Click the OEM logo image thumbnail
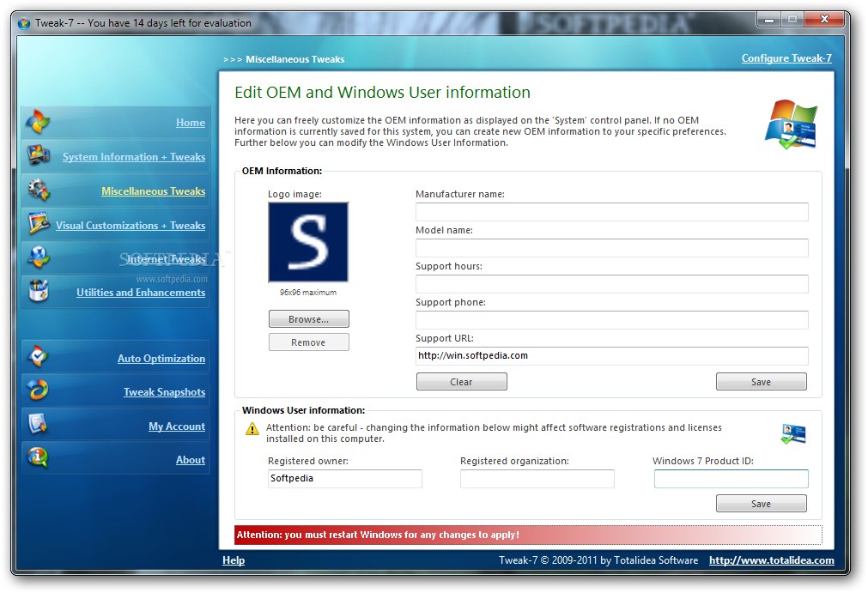This screenshot has width=868, height=593. click(308, 242)
